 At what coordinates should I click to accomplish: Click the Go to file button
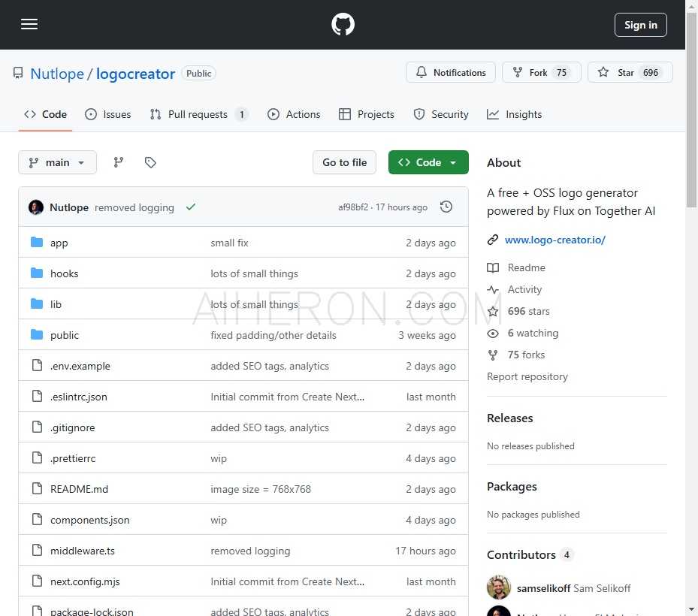[345, 162]
